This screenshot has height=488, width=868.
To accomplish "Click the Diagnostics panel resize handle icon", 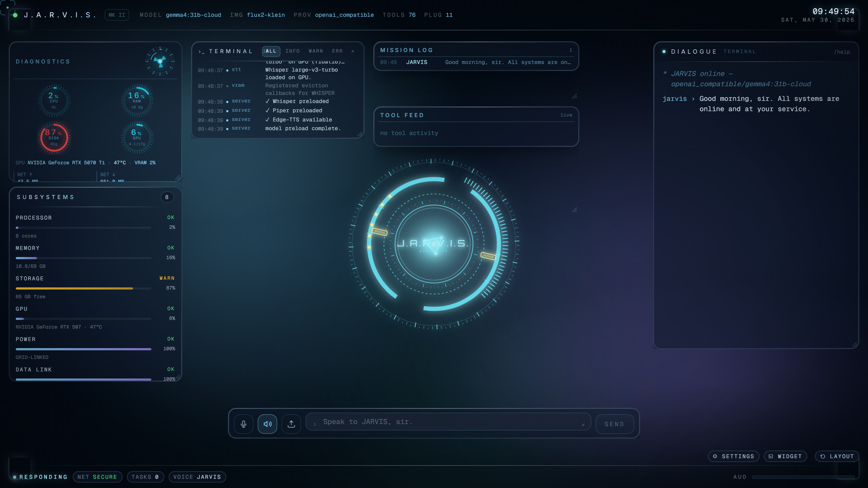I will click(178, 178).
